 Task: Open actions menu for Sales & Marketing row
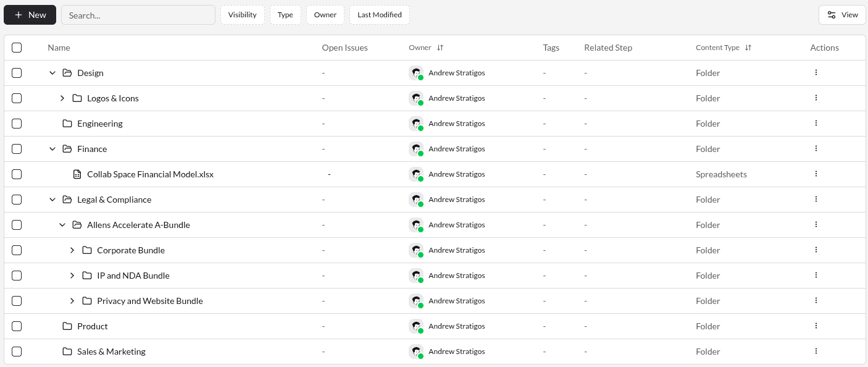pos(816,352)
